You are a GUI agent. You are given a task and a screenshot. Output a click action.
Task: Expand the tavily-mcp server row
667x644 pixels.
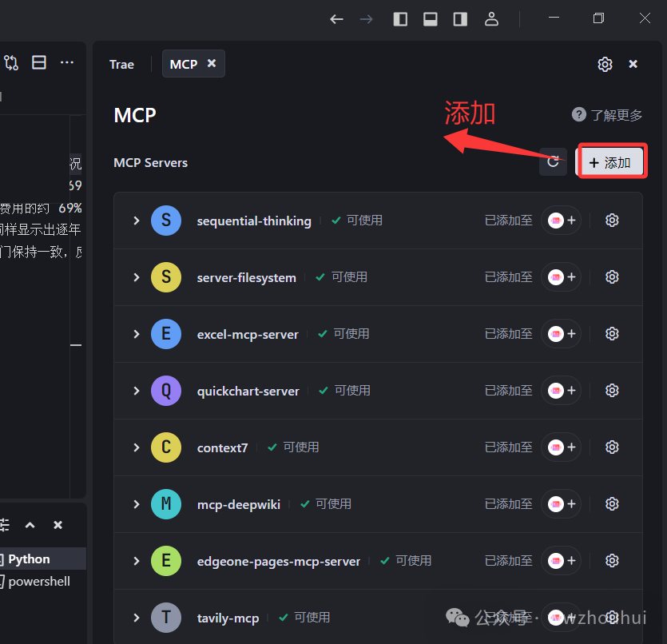(x=136, y=618)
